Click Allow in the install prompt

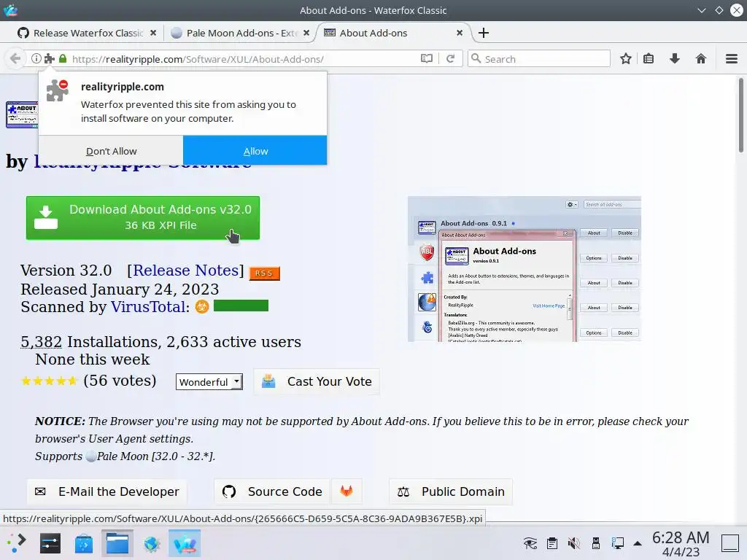coord(255,151)
